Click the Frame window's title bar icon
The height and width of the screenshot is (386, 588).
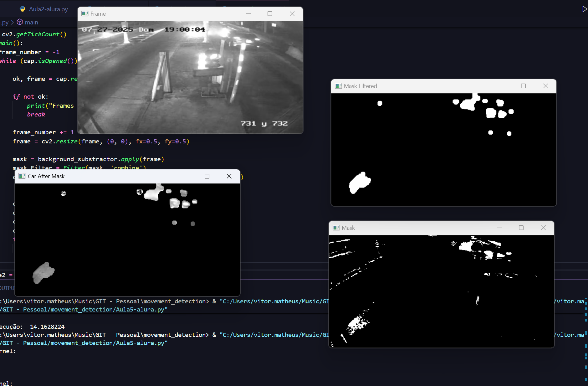click(x=85, y=14)
